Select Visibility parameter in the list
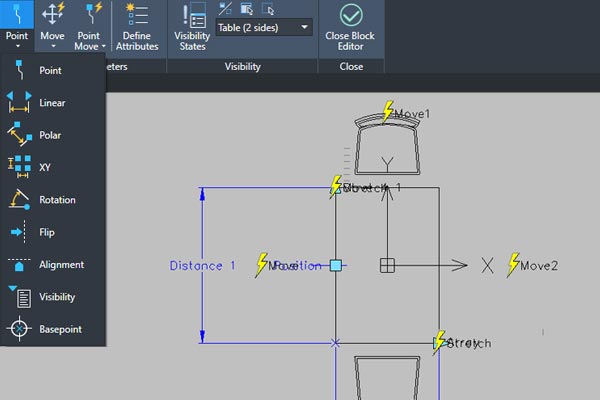The image size is (600, 400). 57,297
